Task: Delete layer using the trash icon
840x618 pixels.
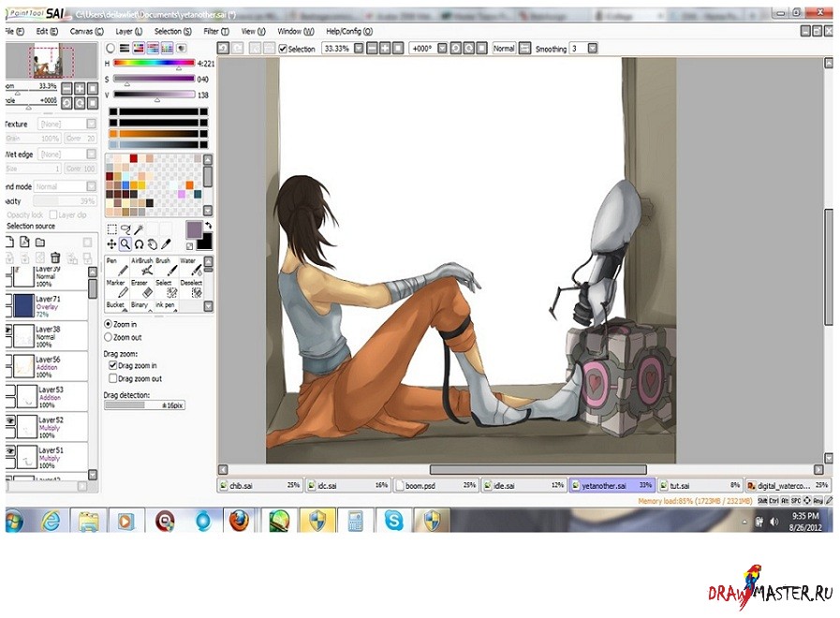Action: [x=55, y=258]
